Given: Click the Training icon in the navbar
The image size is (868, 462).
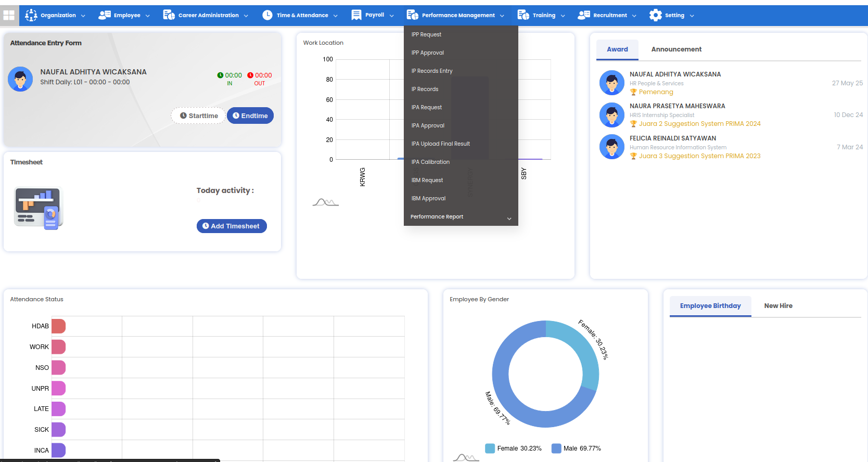Looking at the screenshot, I should [523, 15].
